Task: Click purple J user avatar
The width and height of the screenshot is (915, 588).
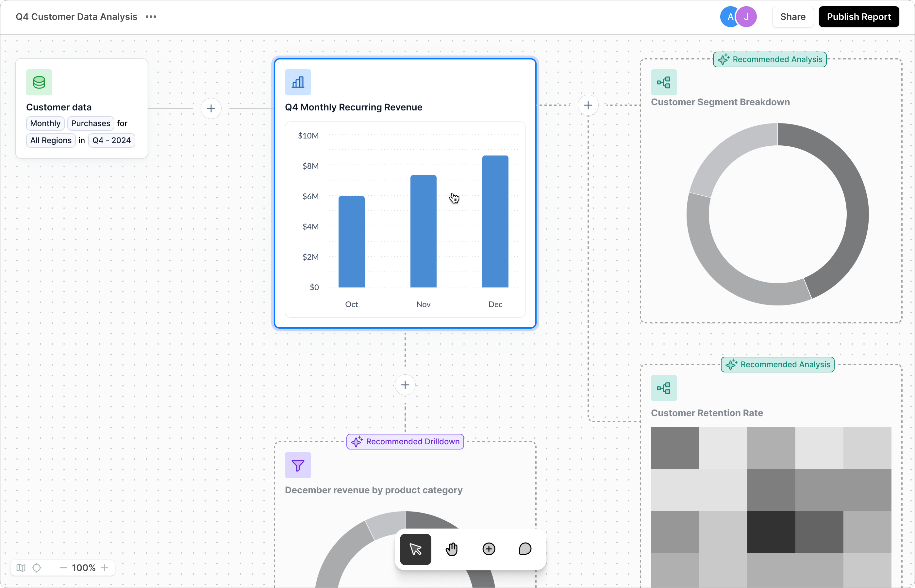Action: coord(746,17)
